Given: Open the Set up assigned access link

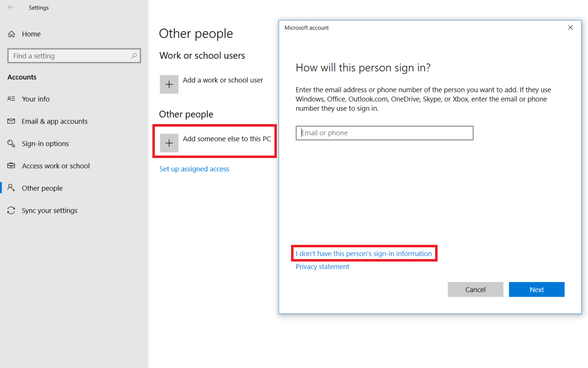Looking at the screenshot, I should click(194, 168).
